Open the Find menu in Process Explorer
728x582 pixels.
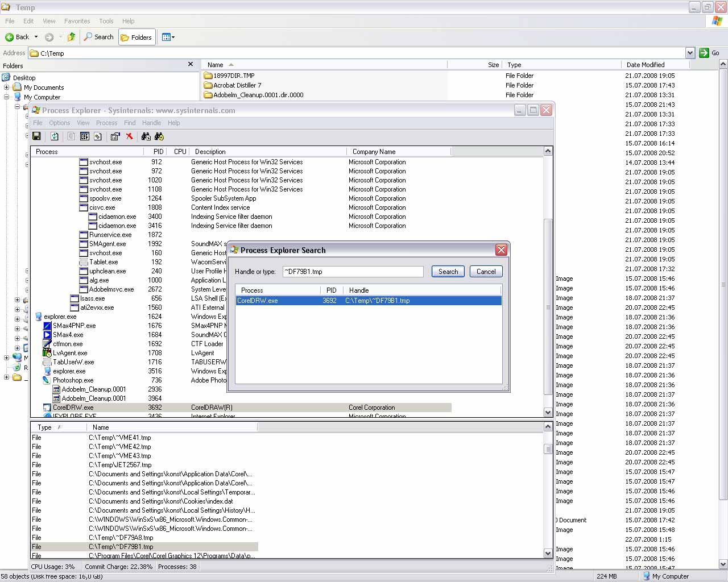coord(130,123)
